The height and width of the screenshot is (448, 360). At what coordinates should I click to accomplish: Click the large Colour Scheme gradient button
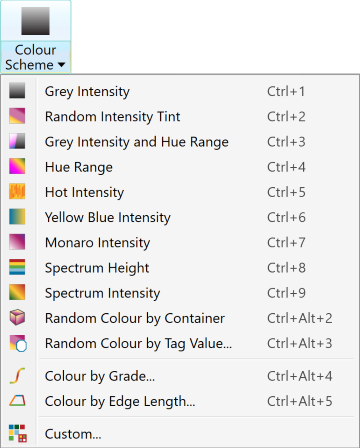pos(36,21)
